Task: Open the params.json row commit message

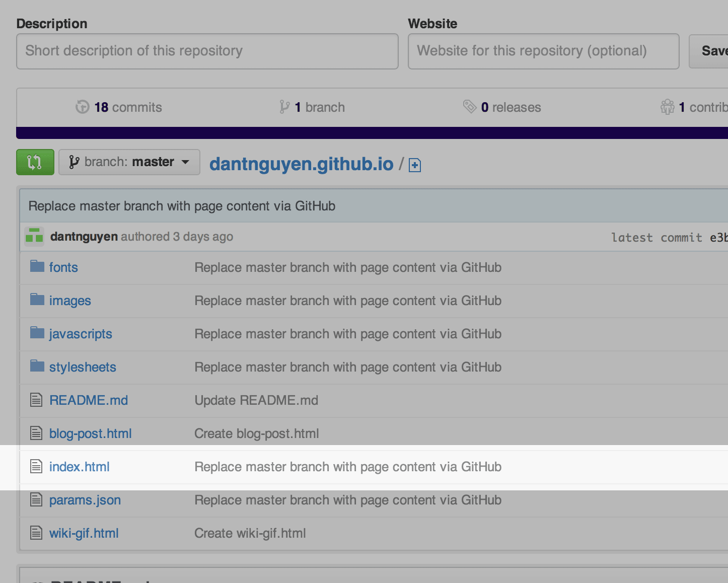Action: [x=348, y=500]
